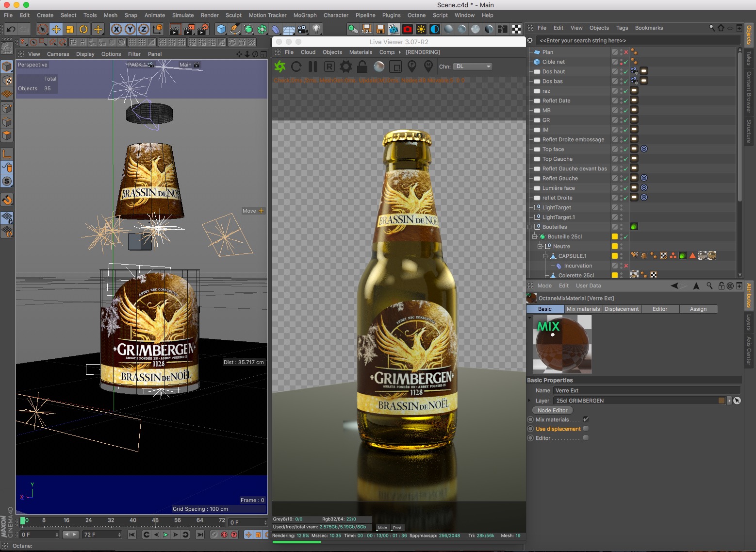Restart the Live Viewer render

coord(296,67)
